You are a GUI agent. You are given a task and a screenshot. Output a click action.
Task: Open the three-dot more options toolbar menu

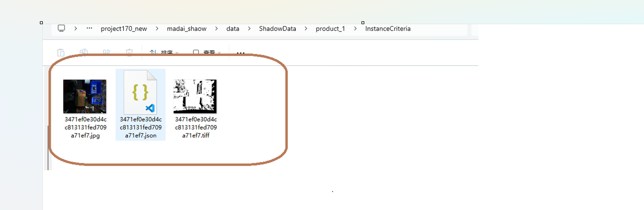[240, 53]
